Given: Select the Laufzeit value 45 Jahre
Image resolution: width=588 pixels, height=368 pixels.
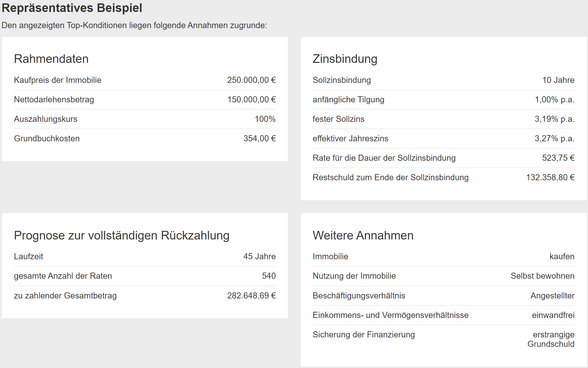Looking at the screenshot, I should [x=259, y=256].
